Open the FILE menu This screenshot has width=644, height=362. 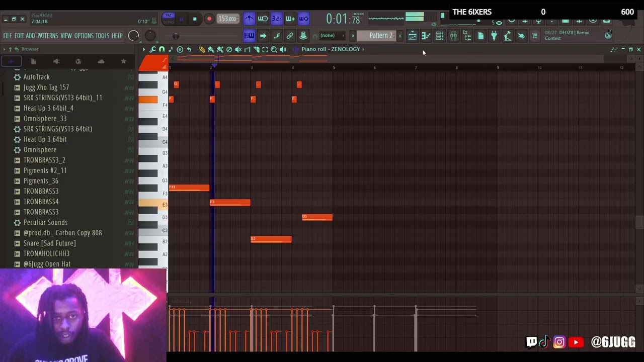8,36
